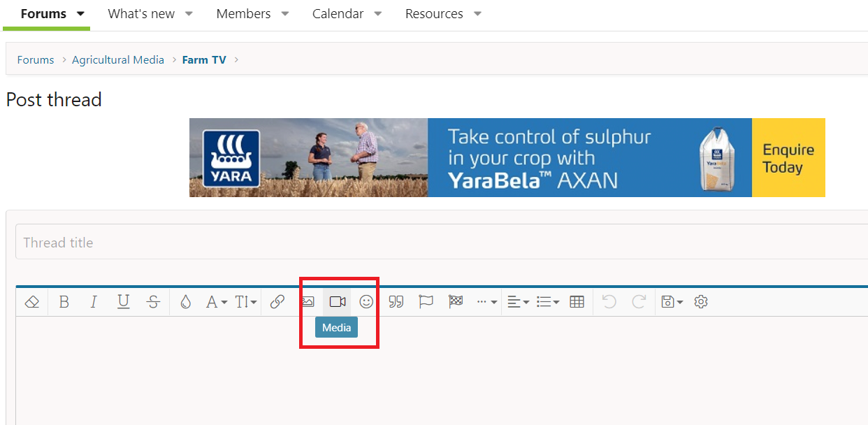Toggle strikethrough formatting
Image resolution: width=868 pixels, height=425 pixels.
coord(153,302)
